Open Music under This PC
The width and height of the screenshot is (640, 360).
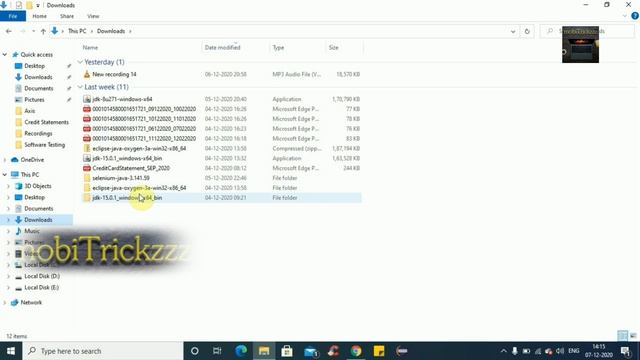32,231
